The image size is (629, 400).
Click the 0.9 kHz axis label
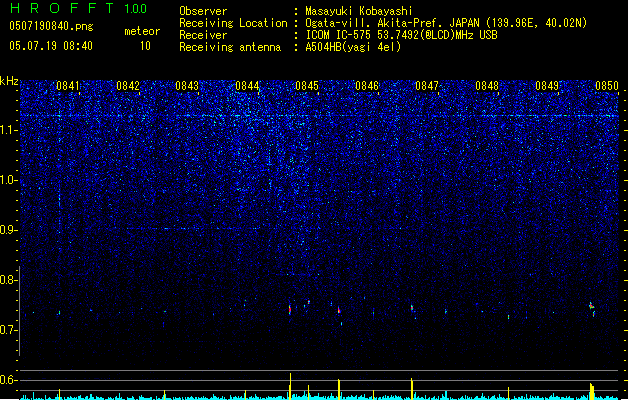[8, 230]
